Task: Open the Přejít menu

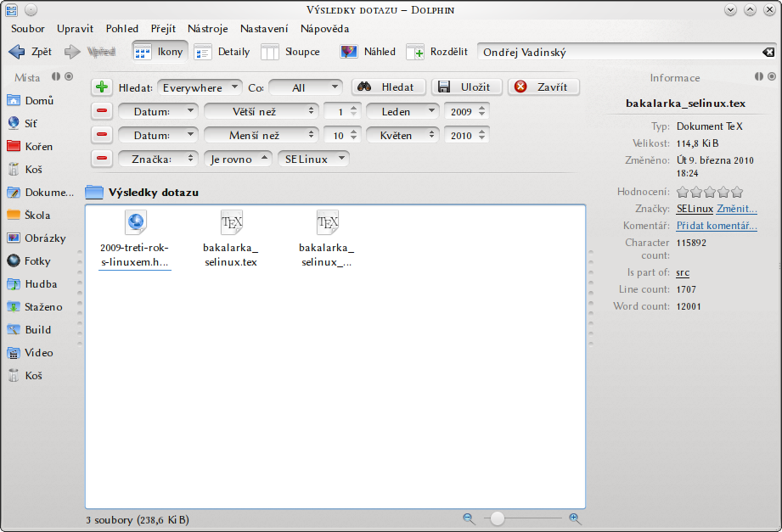Action: point(163,29)
